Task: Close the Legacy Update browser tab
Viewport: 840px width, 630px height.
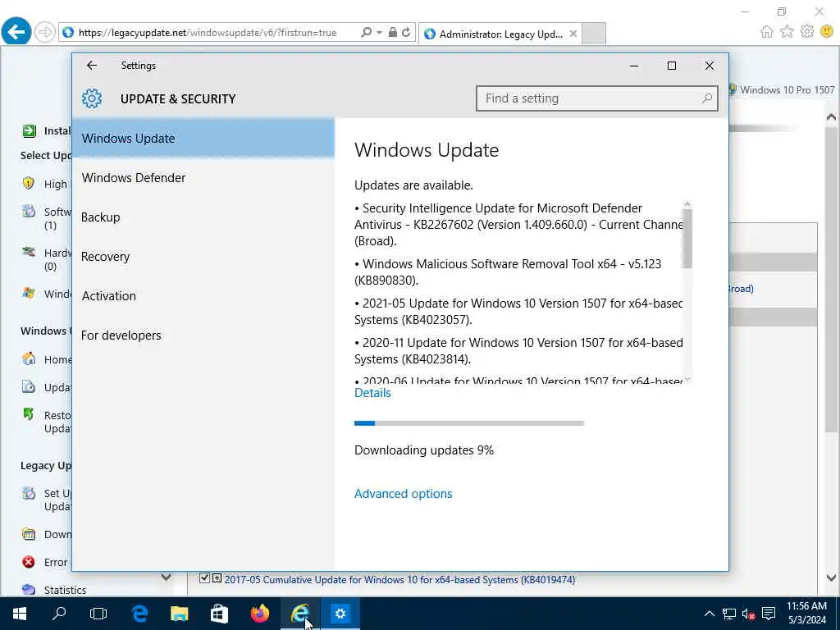Action: pos(573,34)
